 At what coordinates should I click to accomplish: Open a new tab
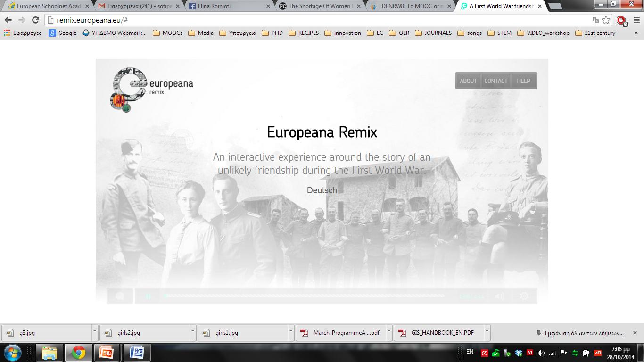click(x=555, y=7)
